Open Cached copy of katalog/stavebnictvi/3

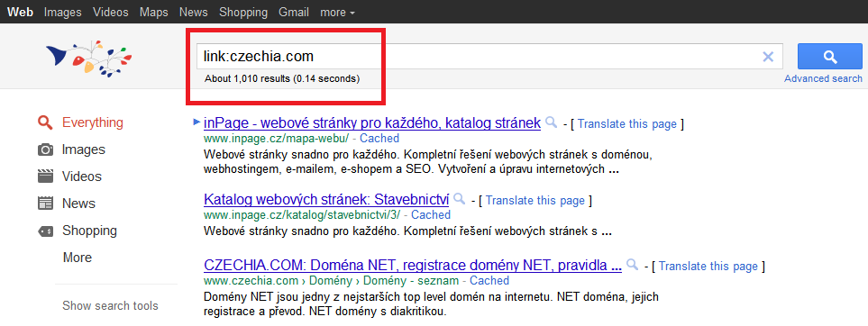click(x=431, y=214)
